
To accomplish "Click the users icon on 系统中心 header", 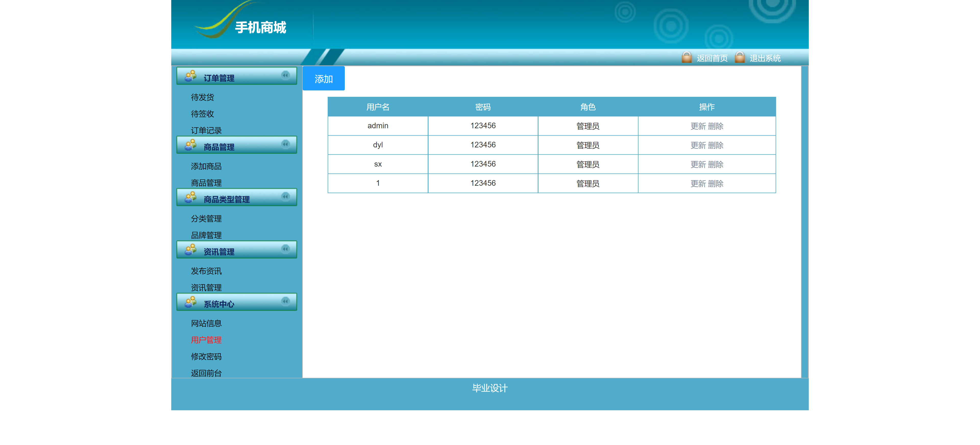I will coord(190,302).
